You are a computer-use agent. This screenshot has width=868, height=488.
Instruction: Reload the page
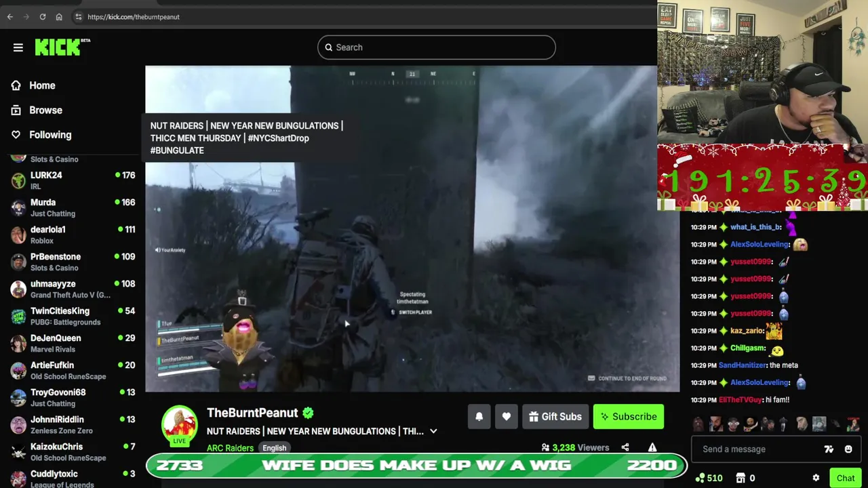[x=42, y=17]
